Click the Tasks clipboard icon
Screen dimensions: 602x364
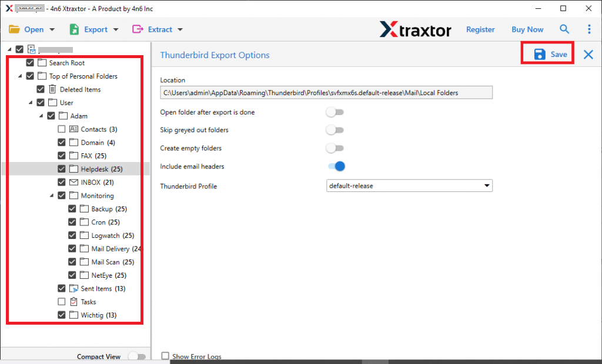click(x=73, y=302)
